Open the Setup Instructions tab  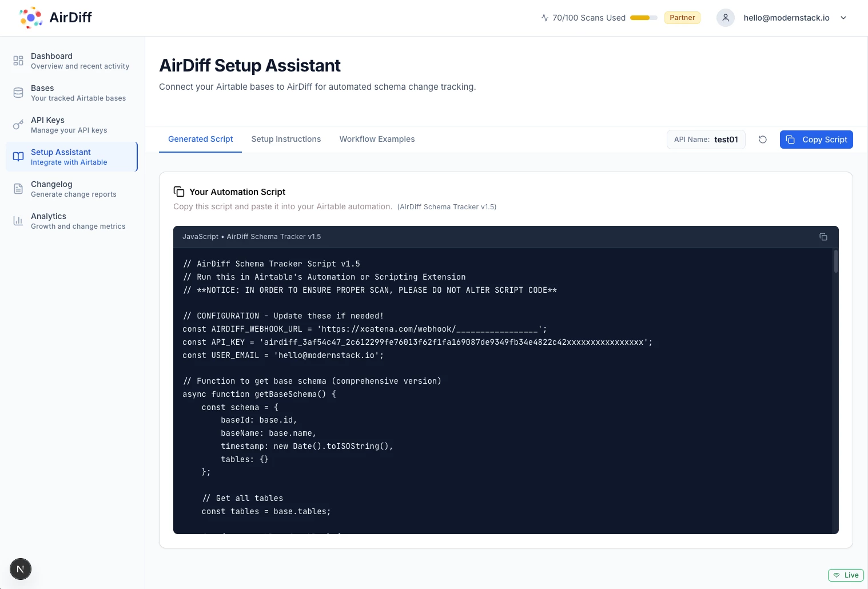tap(286, 139)
